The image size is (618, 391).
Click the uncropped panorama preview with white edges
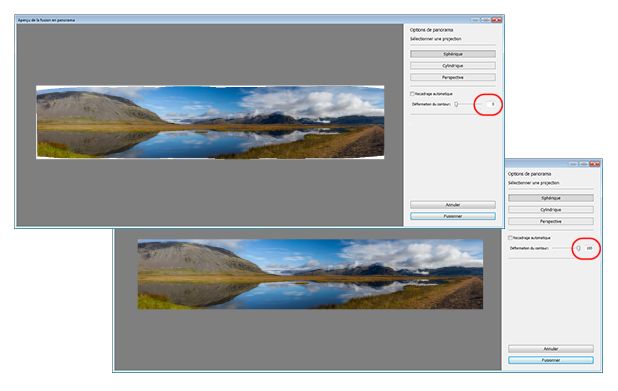(x=210, y=122)
